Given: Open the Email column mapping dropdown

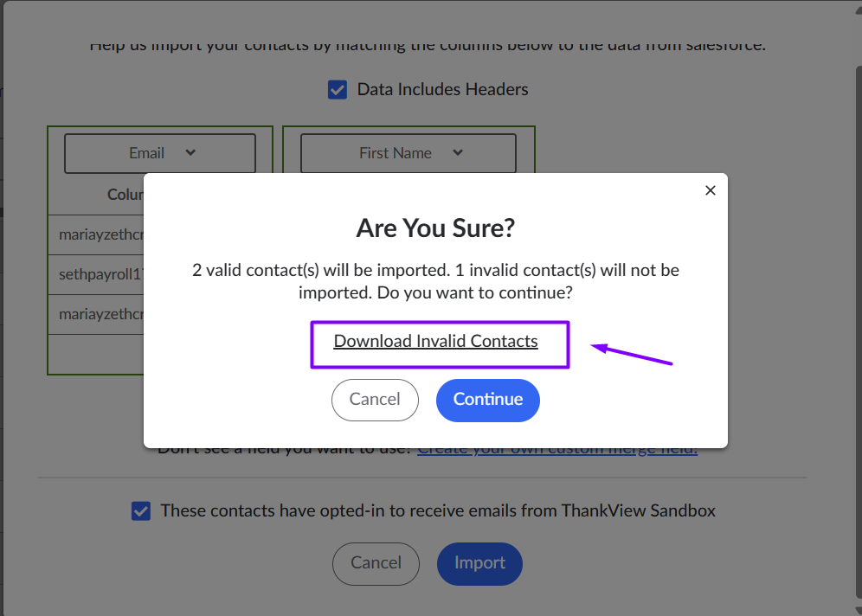Looking at the screenshot, I should click(x=159, y=153).
